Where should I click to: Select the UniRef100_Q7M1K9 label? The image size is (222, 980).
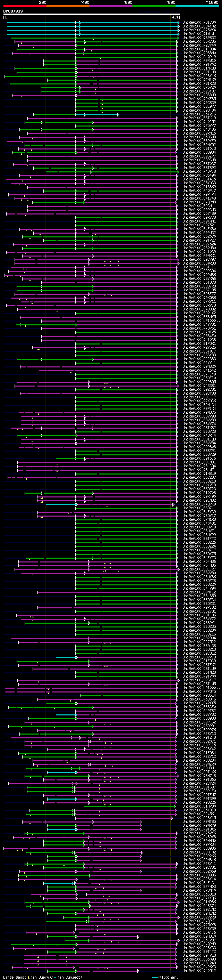point(199,80)
